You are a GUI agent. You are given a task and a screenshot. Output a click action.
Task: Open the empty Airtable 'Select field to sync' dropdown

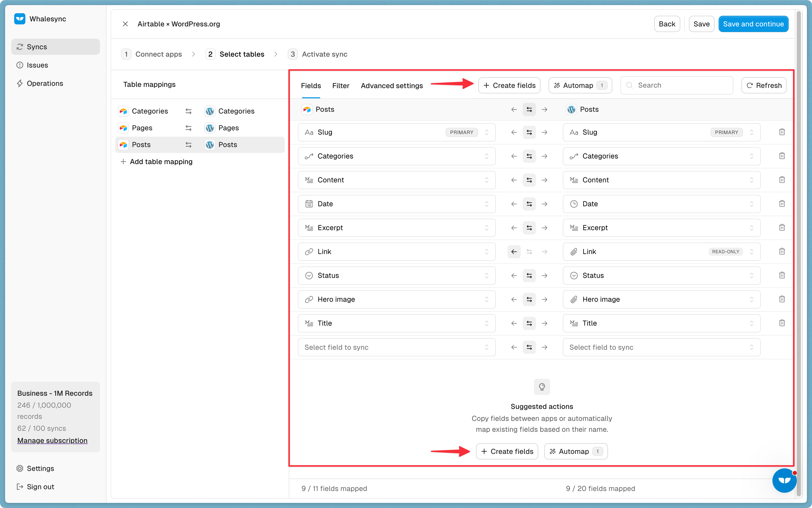coord(397,347)
